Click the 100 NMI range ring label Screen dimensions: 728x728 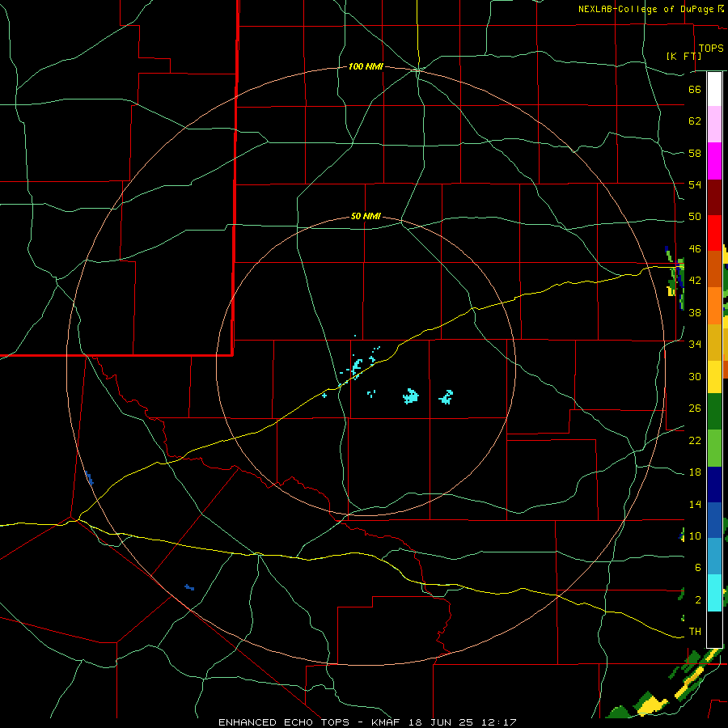click(366, 67)
